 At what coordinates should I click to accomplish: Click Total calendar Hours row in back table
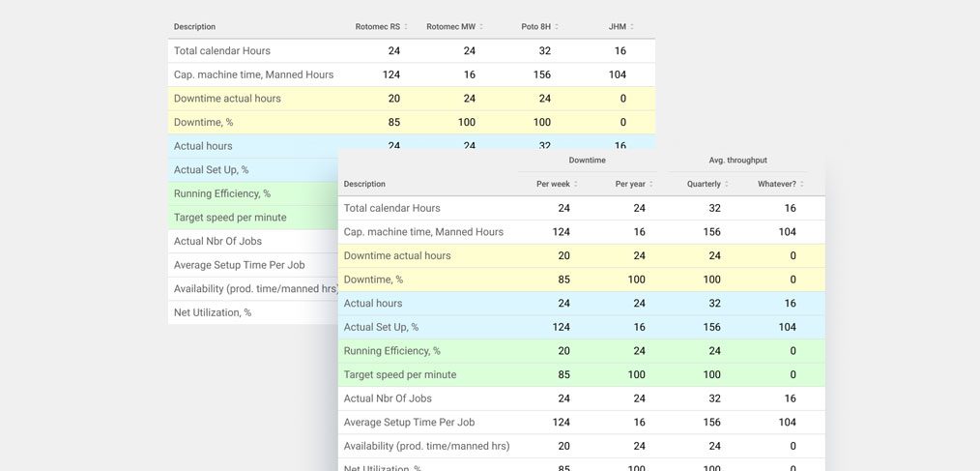412,50
